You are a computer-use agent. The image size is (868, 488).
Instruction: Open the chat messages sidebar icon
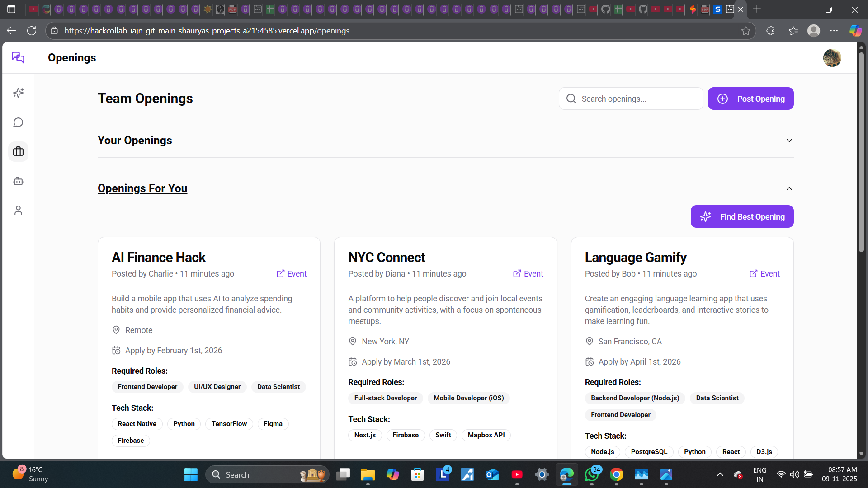pyautogui.click(x=18, y=122)
